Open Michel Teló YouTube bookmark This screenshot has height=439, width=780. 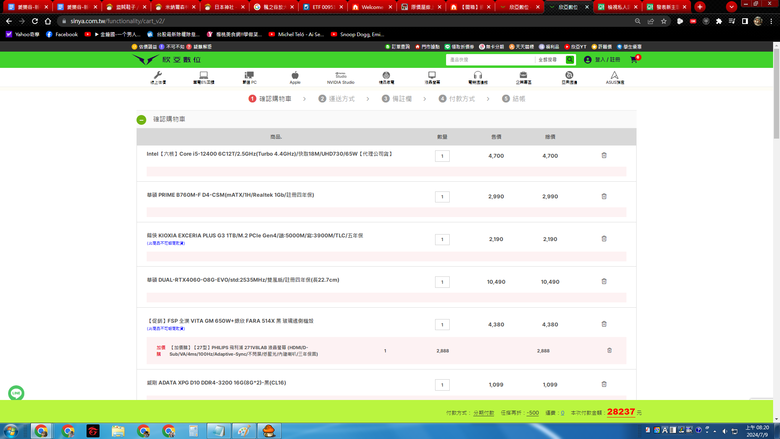click(296, 34)
